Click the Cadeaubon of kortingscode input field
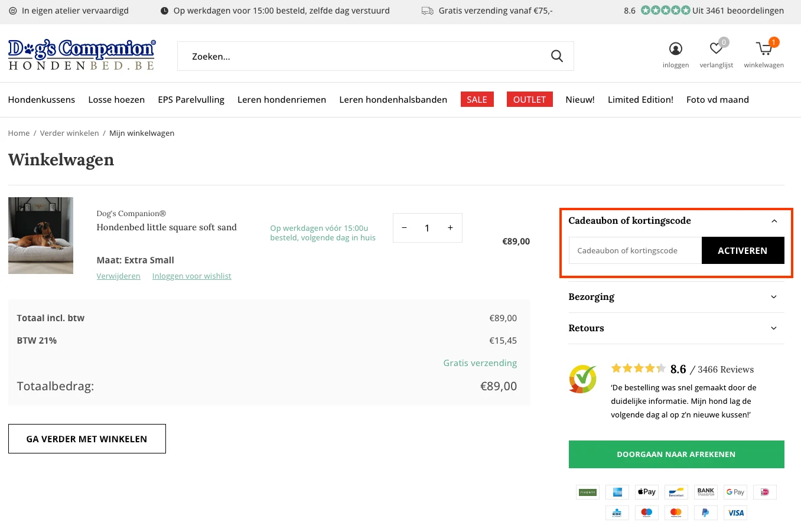Image resolution: width=801 pixels, height=532 pixels. point(634,250)
